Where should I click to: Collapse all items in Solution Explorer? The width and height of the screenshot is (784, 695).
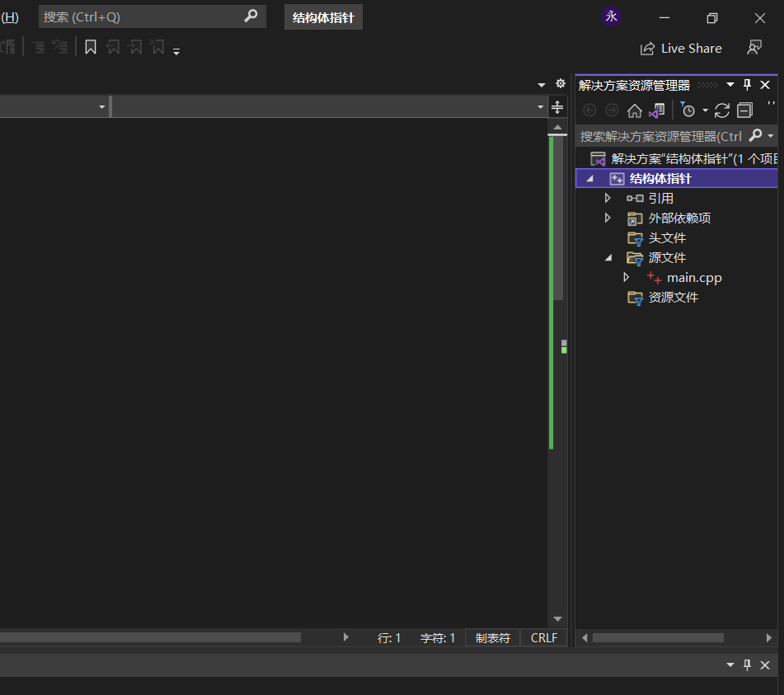click(x=744, y=110)
